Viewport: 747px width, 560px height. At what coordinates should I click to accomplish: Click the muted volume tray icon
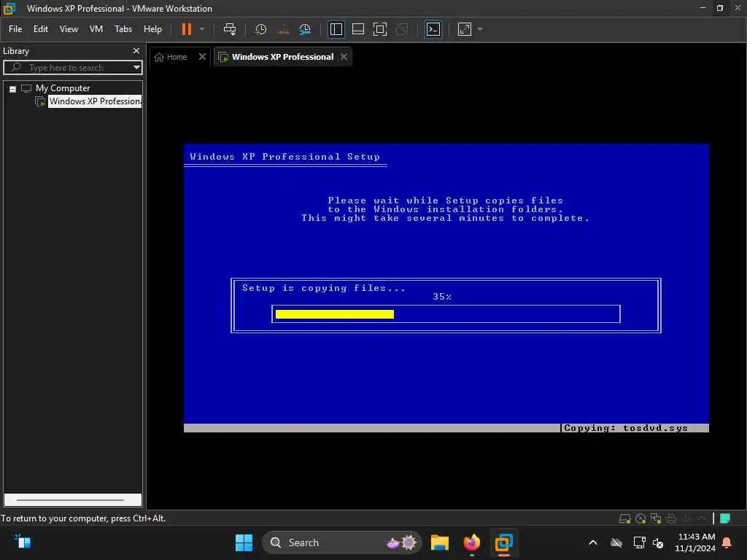[658, 542]
